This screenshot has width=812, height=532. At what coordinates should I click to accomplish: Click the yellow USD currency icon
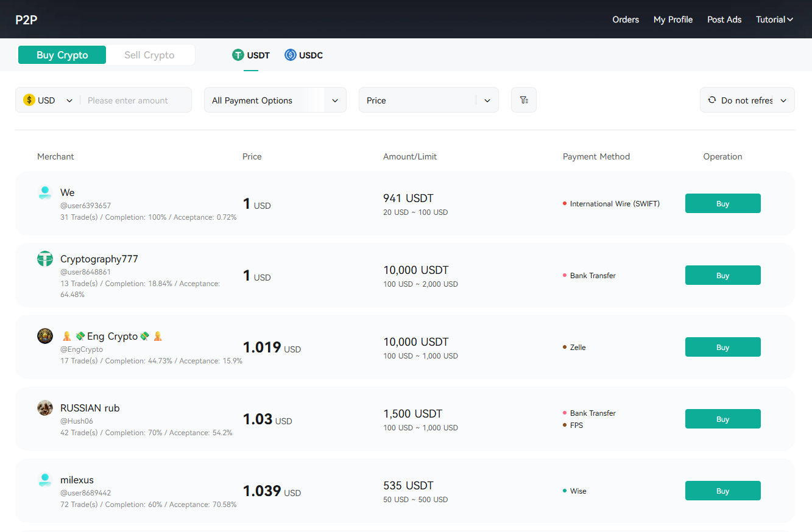click(29, 100)
